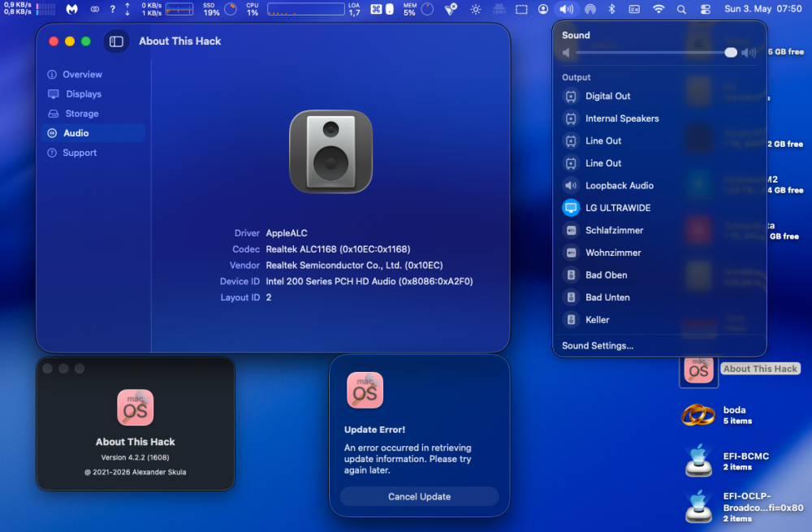Screen dimensions: 812x532
Task: Open the Malwarebytes menu bar icon
Action: [x=72, y=9]
